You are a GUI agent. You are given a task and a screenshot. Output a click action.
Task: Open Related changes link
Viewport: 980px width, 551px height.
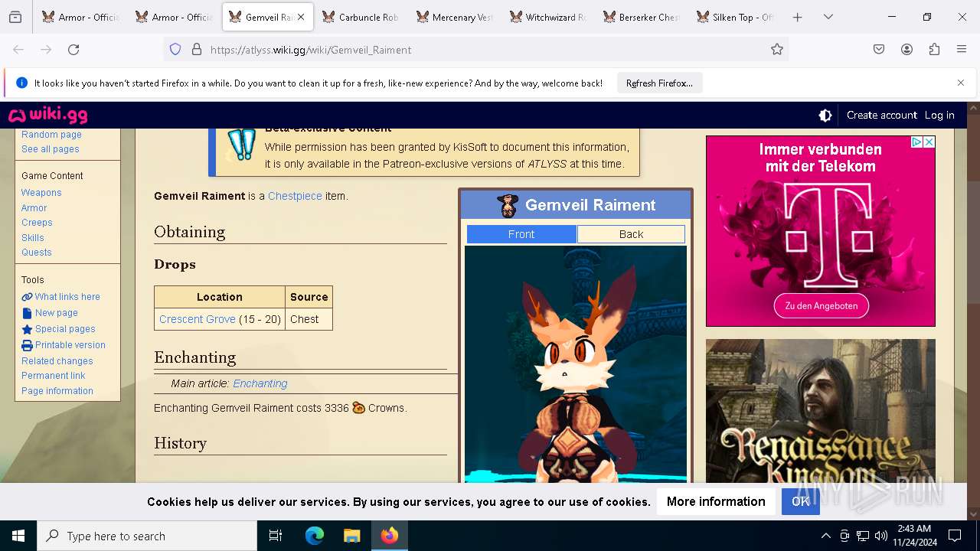[57, 361]
